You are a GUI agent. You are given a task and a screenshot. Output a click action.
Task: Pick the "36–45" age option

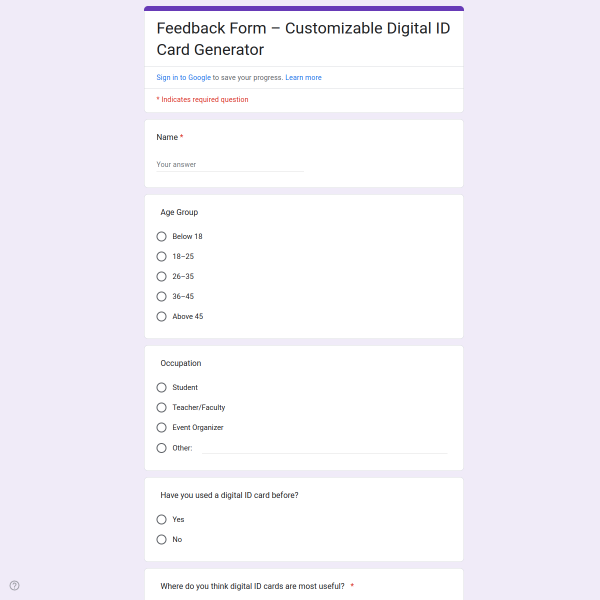[x=162, y=297]
